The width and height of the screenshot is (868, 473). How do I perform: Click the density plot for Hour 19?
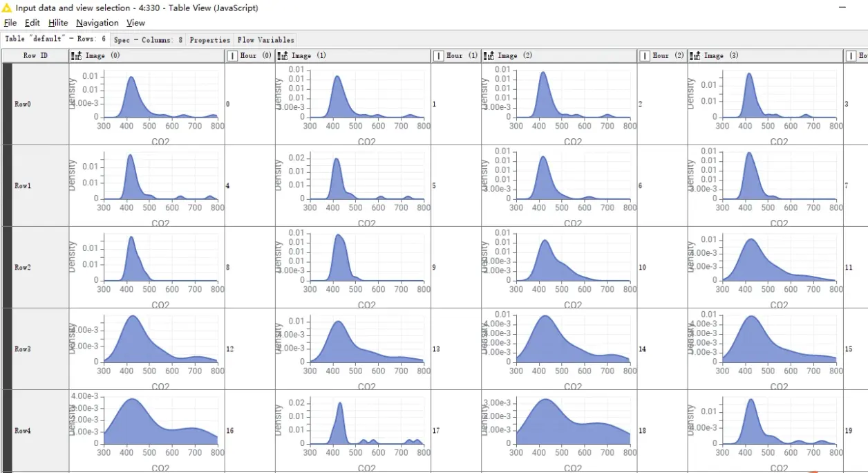765,430
